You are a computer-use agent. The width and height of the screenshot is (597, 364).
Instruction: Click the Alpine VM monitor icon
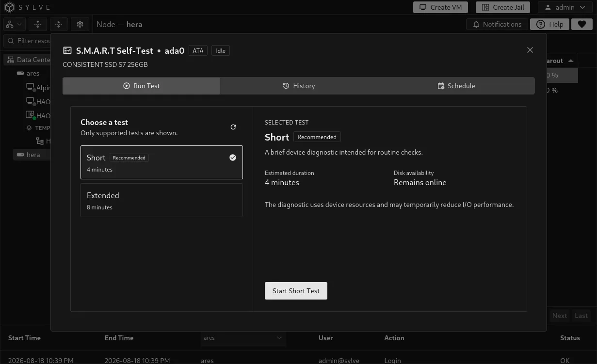(30, 88)
